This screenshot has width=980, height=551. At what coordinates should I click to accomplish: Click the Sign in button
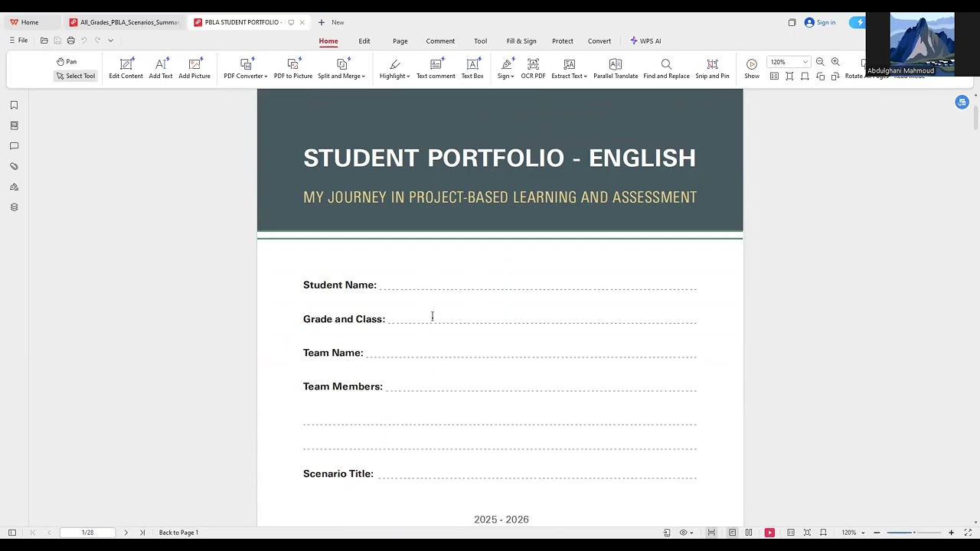coord(820,22)
